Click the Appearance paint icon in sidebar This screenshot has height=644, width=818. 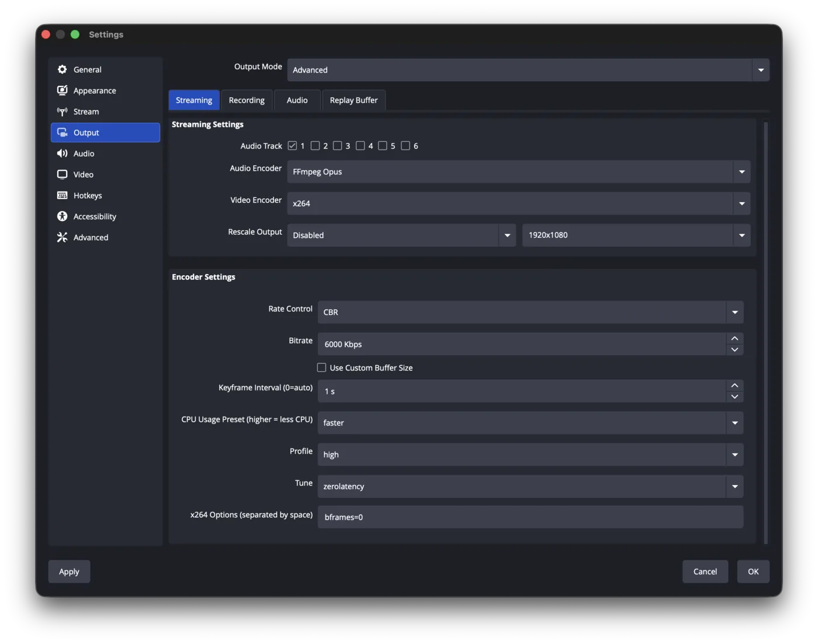(62, 91)
